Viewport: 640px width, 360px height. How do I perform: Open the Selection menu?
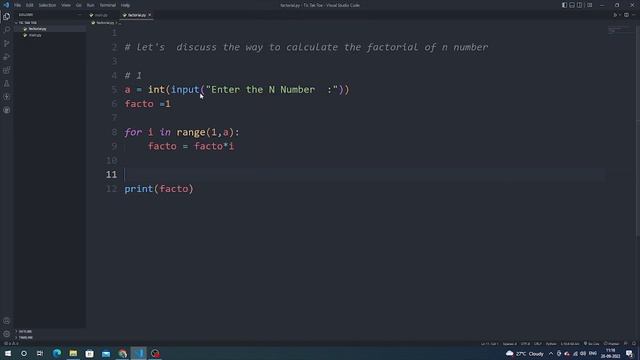coord(47,5)
